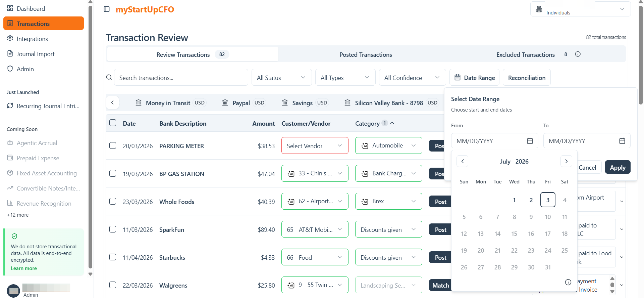Click the Learn more link
The image size is (644, 298).
[24, 268]
